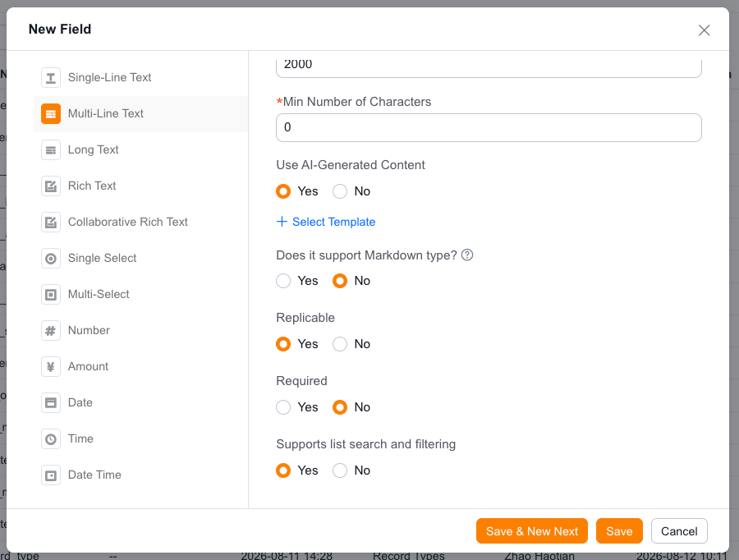739x560 pixels.
Task: Choose Multi-Select field type
Action: pos(140,294)
